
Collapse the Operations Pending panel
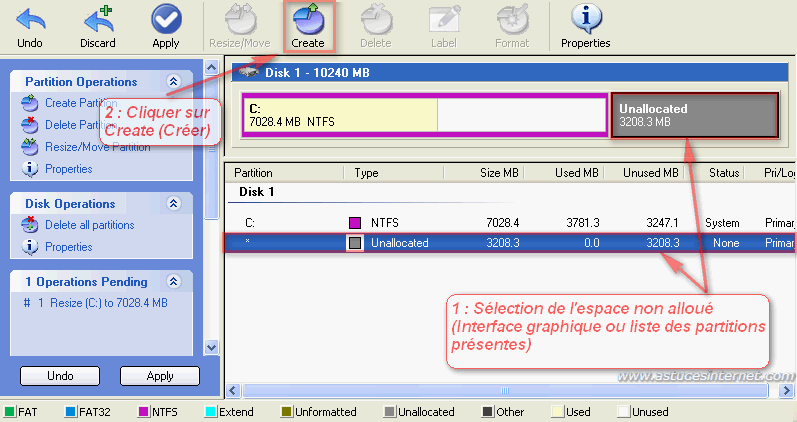173,281
